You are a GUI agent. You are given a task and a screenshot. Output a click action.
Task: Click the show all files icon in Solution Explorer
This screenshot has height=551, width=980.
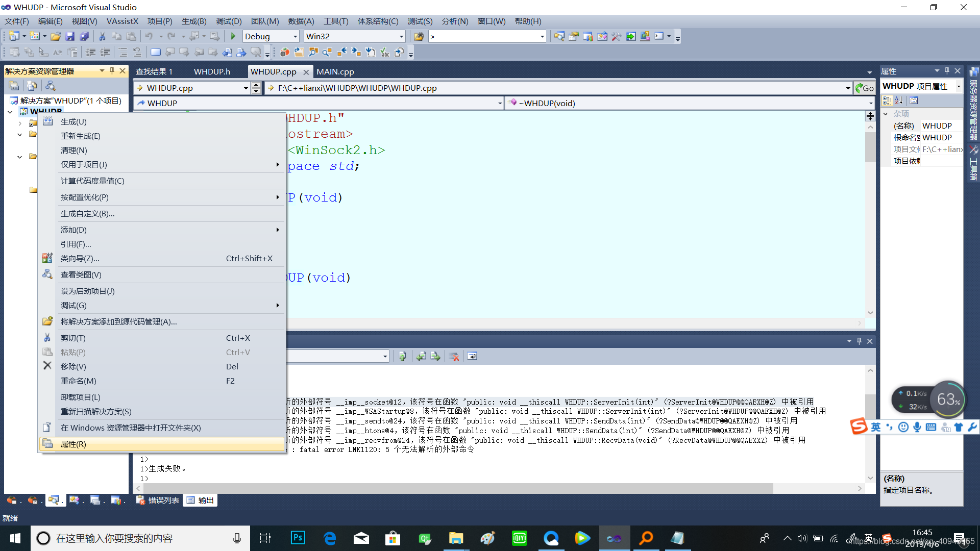pos(32,86)
